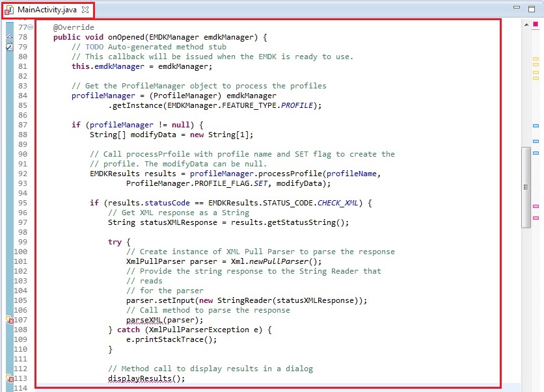Click the vertical scrollbar thumb
Viewport: 544px width, 392px height.
(526, 187)
